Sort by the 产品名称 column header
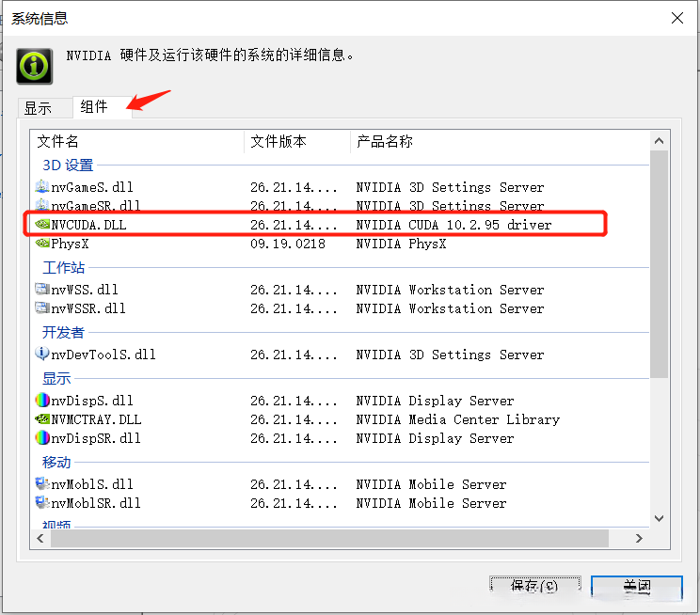Viewport: 700px width, 615px height. (x=500, y=141)
